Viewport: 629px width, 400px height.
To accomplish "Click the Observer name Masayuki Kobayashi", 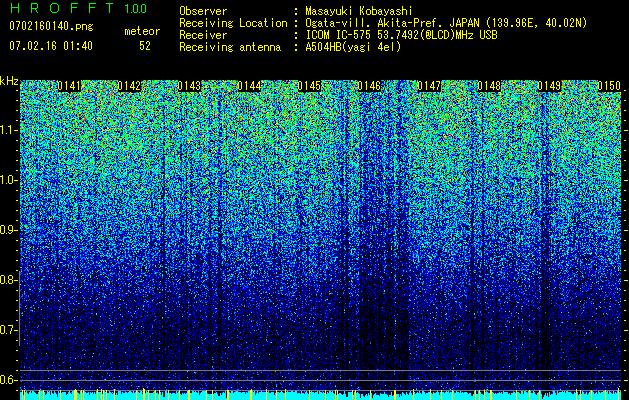I will point(359,11).
